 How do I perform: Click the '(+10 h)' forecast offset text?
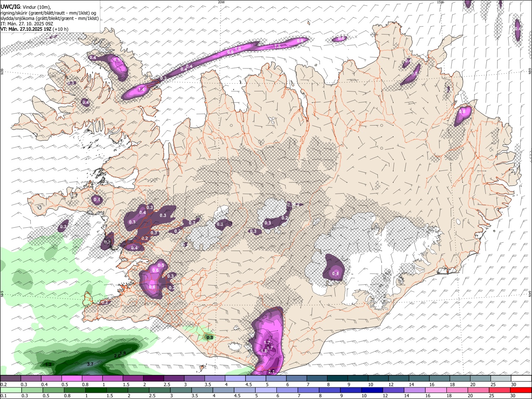61,29
